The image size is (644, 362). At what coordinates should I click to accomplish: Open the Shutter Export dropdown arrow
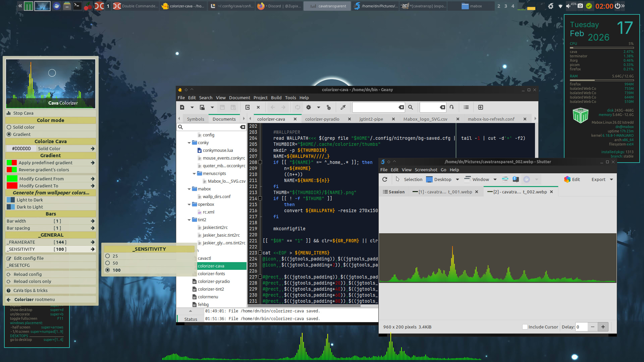[x=611, y=180]
